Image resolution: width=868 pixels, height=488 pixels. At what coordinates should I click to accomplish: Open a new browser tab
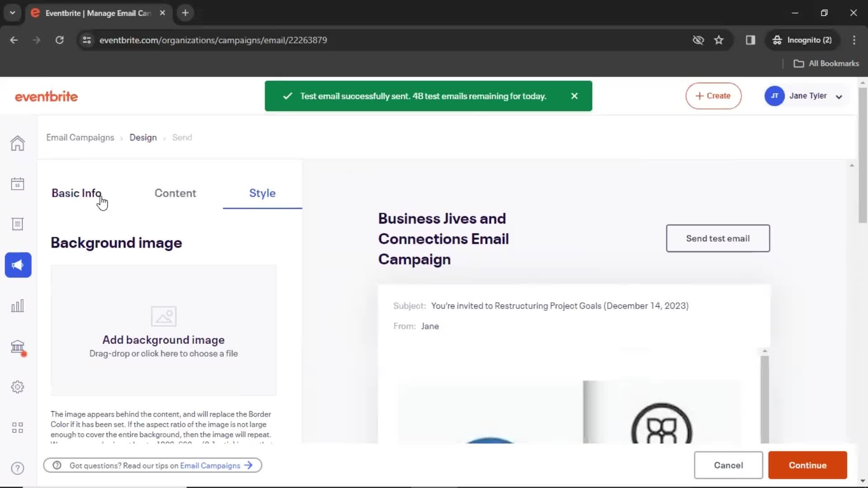point(185,13)
